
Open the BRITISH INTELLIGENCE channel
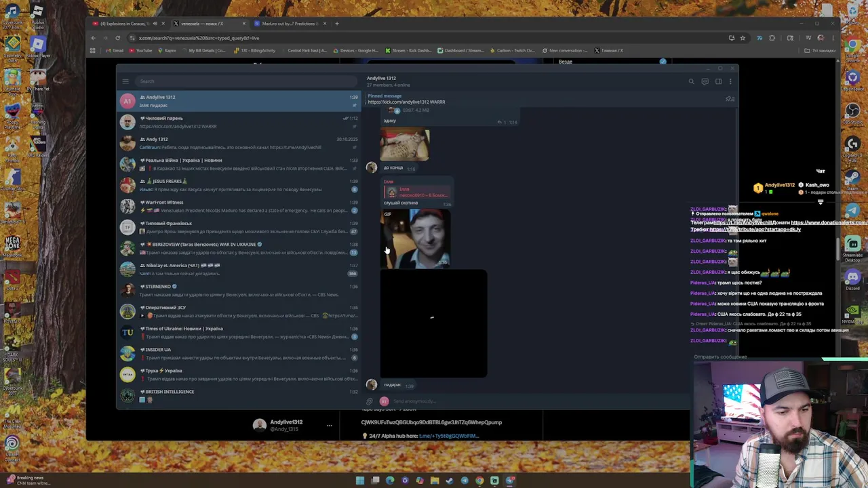(239, 395)
